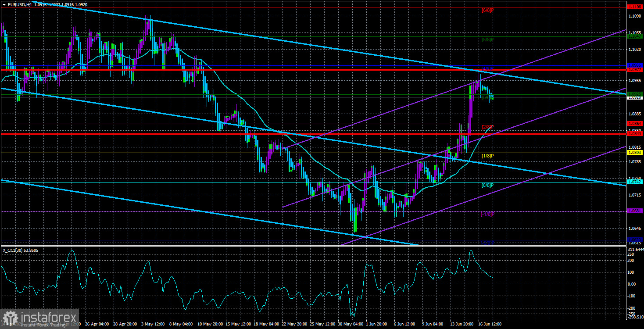Open the chart menu triangle beside EURUSD,H4
This screenshot has width=644, height=329.
pos(4,4)
